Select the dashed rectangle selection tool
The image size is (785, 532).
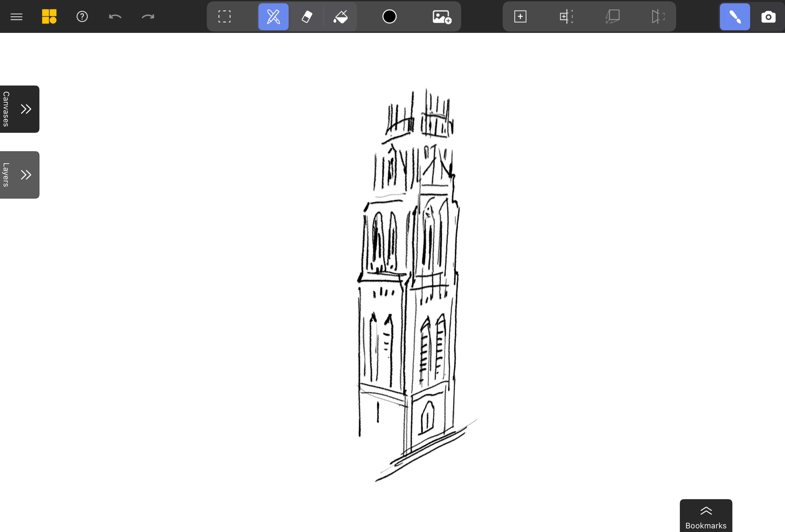(224, 16)
